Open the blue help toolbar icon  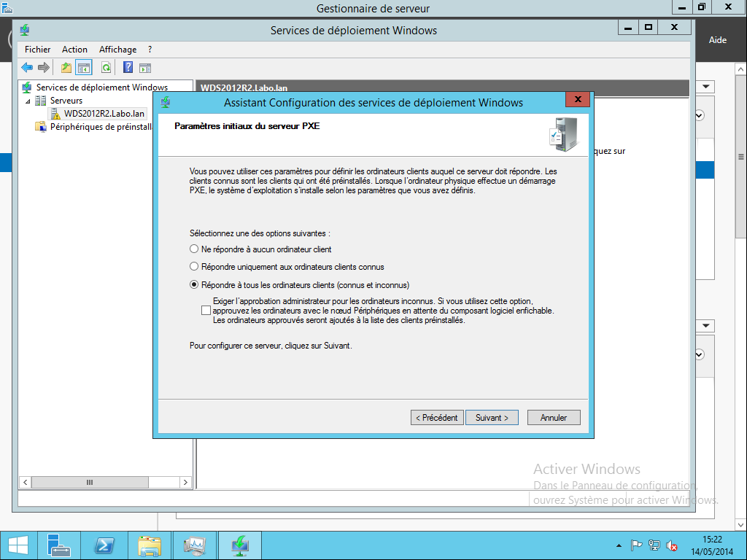click(x=128, y=68)
